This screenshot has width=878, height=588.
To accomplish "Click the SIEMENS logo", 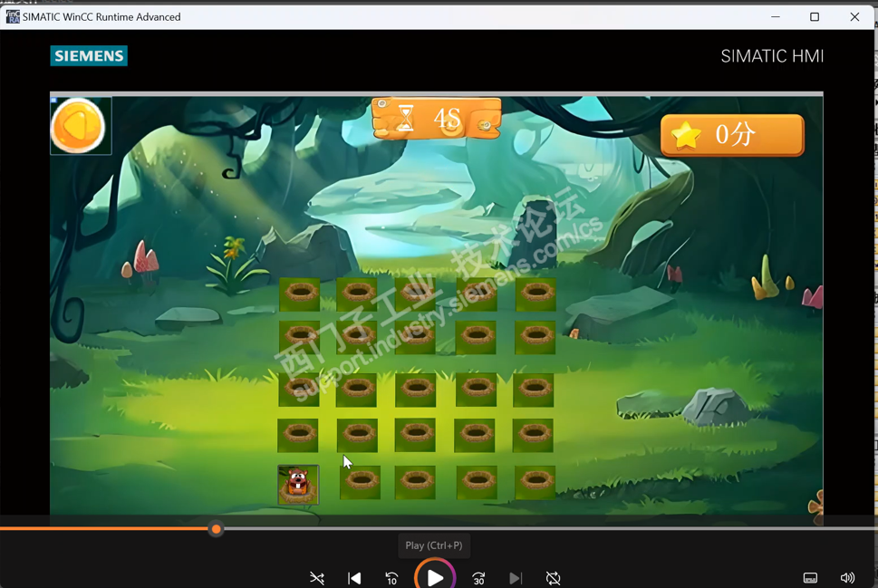I will coord(89,56).
